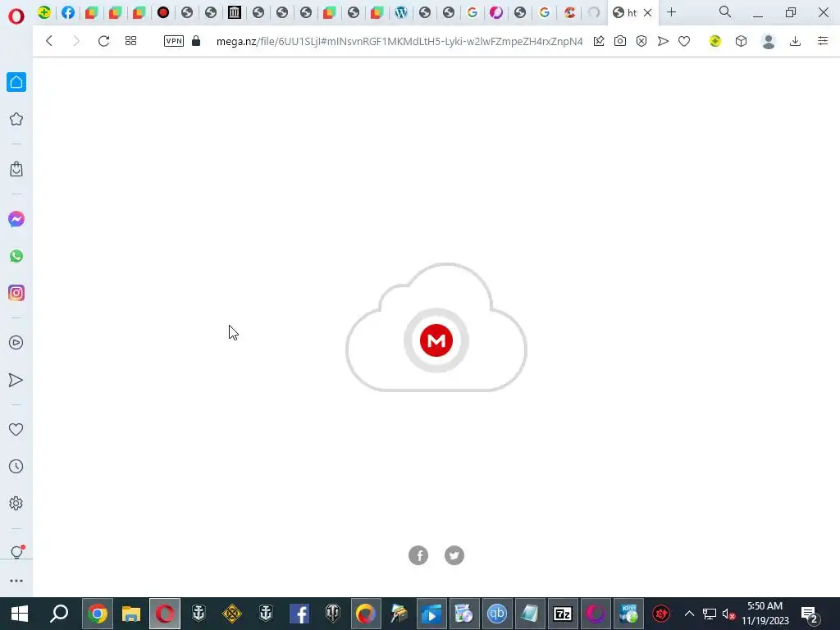Reload the mega.nz page
The width and height of the screenshot is (840, 630).
pos(104,41)
